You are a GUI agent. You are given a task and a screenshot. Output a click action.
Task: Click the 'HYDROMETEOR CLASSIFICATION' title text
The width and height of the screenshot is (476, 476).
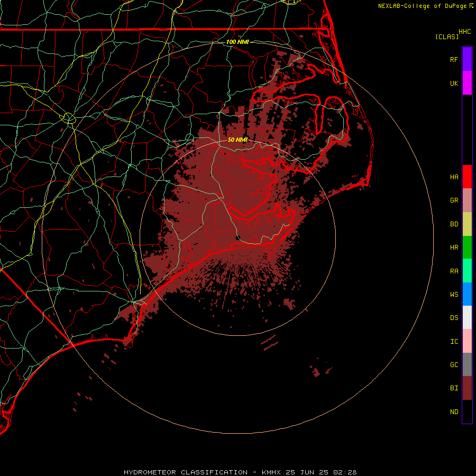[x=186, y=472]
